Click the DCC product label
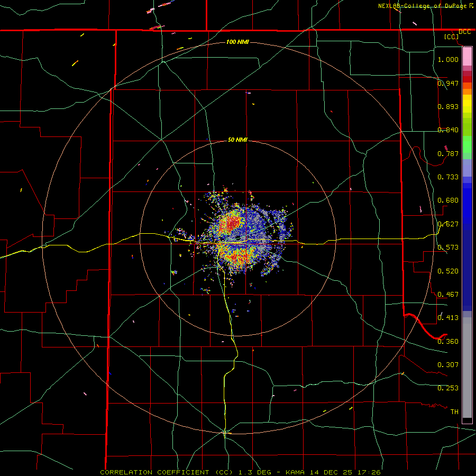 pos(464,32)
